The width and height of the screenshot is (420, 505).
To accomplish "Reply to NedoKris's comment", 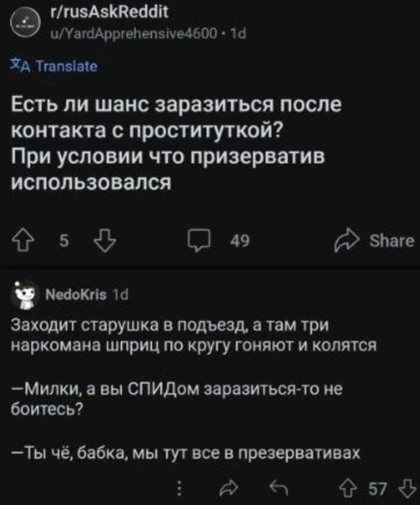I will (x=278, y=488).
